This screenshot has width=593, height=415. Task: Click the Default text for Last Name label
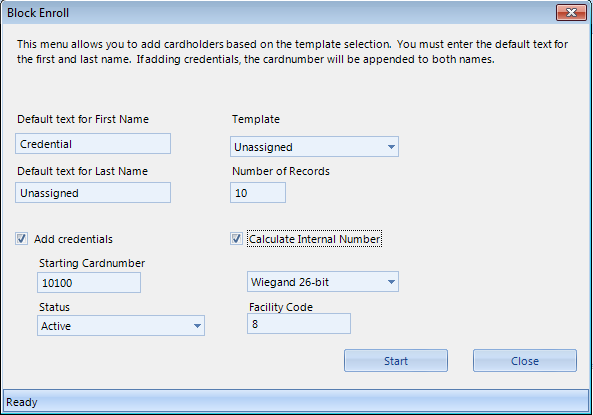pos(82,171)
